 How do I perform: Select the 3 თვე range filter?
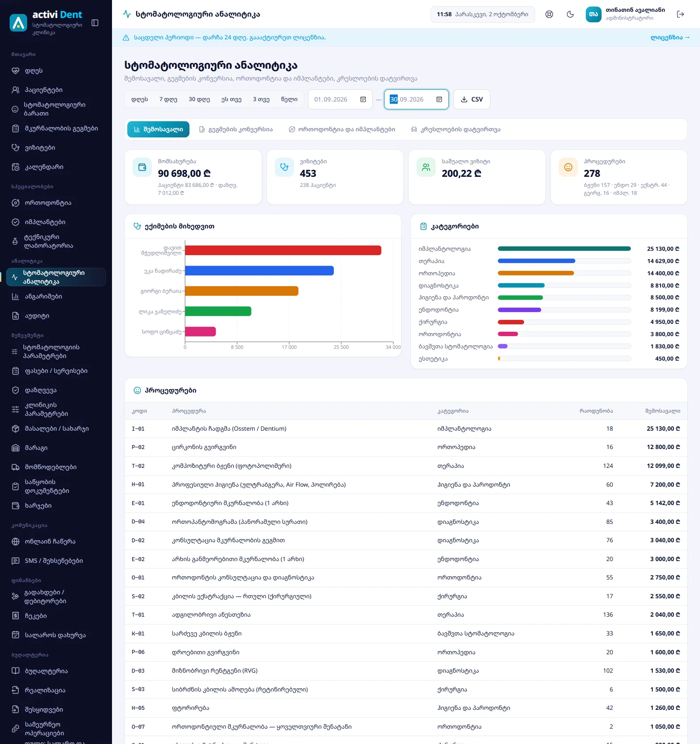[x=261, y=99]
